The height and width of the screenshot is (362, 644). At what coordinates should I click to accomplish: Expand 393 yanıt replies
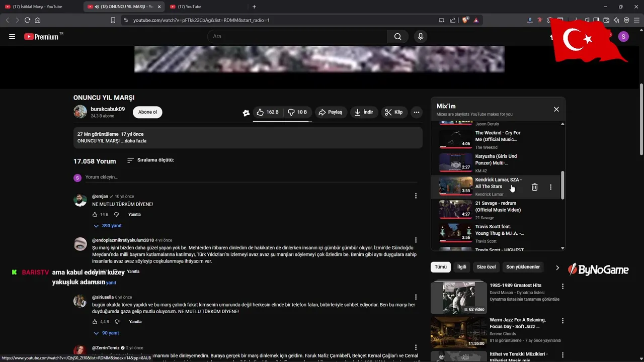point(107,226)
